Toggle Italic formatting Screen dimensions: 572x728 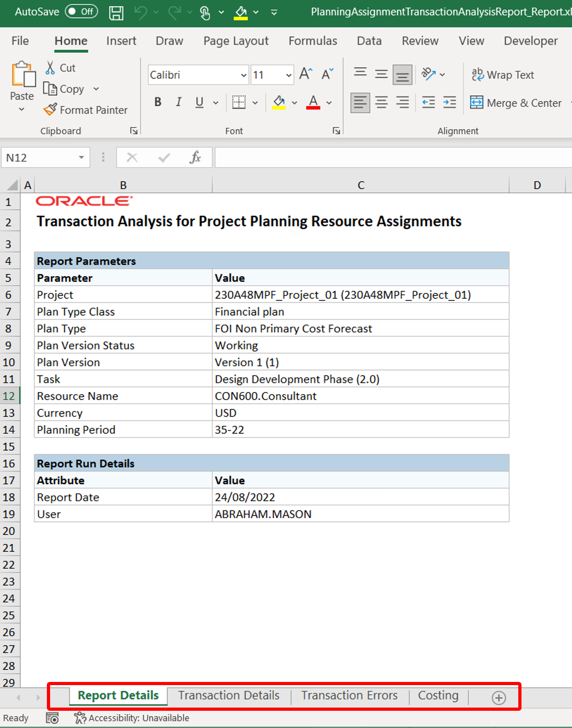pos(179,103)
